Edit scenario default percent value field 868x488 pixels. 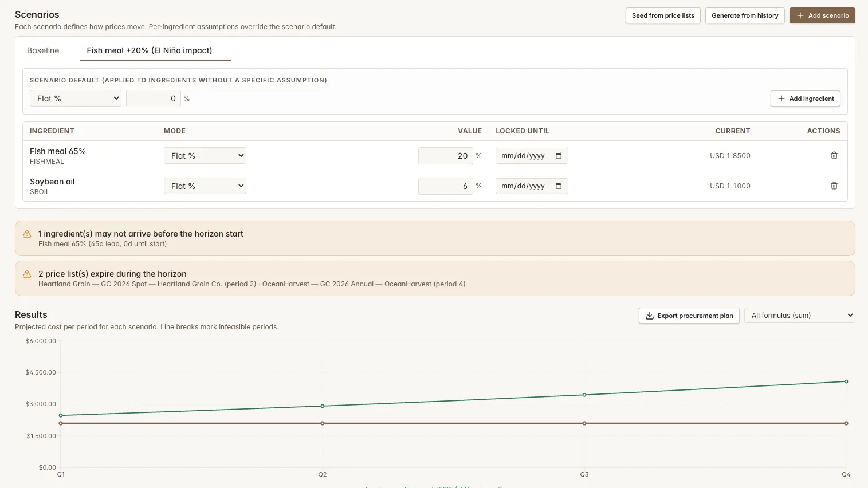pyautogui.click(x=154, y=99)
